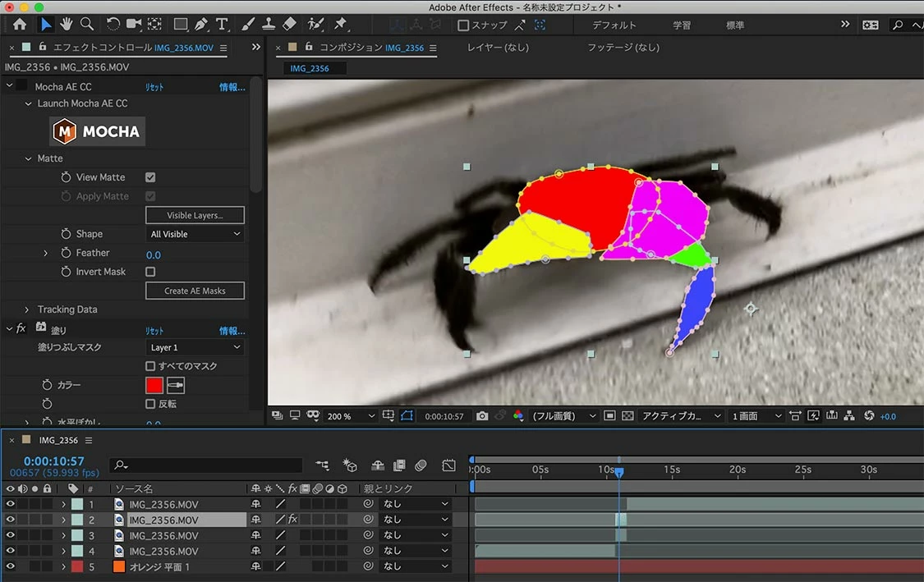Click the red カラー swatch
Viewport: 924px width, 582px height.
(154, 385)
